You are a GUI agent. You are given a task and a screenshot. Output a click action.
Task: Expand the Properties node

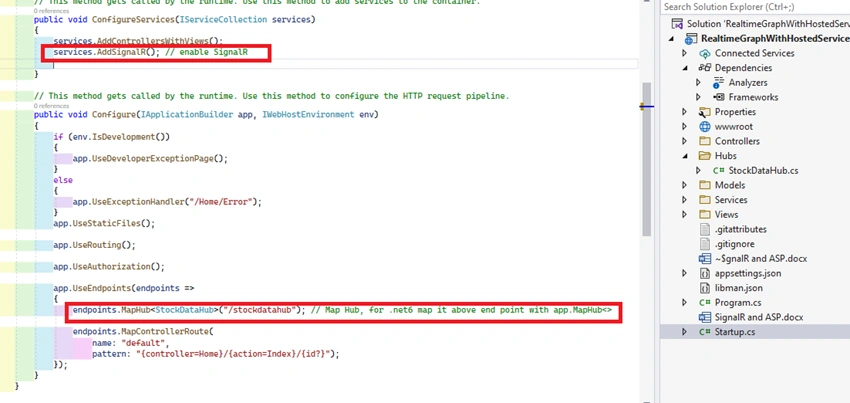(x=684, y=112)
